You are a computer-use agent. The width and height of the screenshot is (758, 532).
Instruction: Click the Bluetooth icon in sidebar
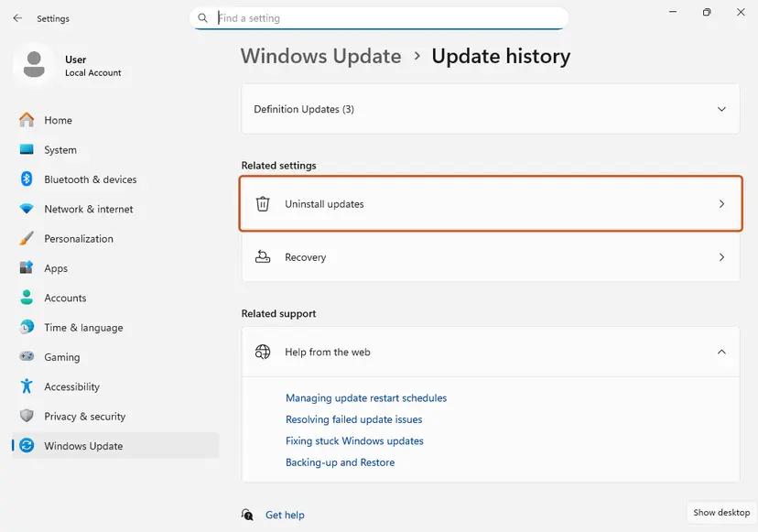tap(27, 179)
